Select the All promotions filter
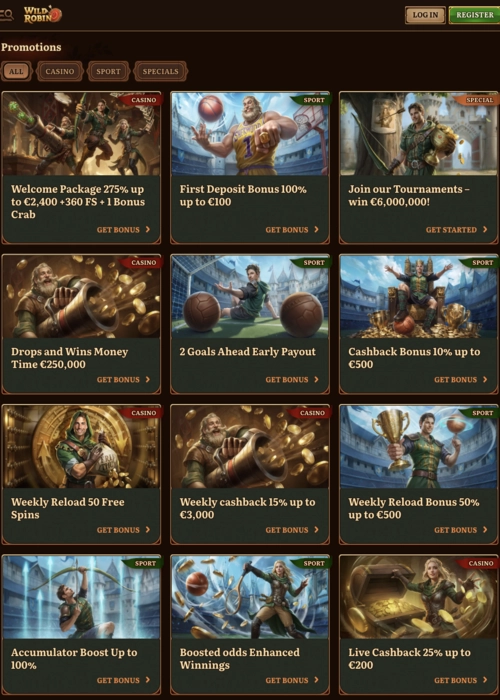Viewport: 500px width, 700px height. [17, 71]
